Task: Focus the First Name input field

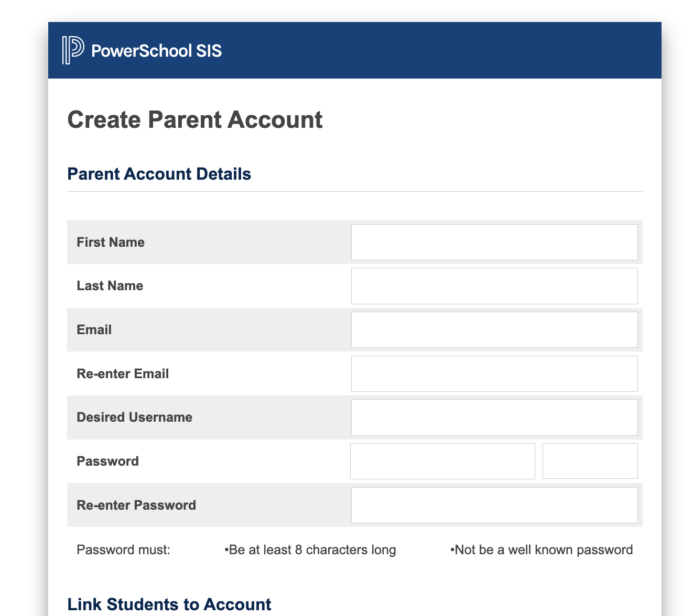Action: [494, 242]
